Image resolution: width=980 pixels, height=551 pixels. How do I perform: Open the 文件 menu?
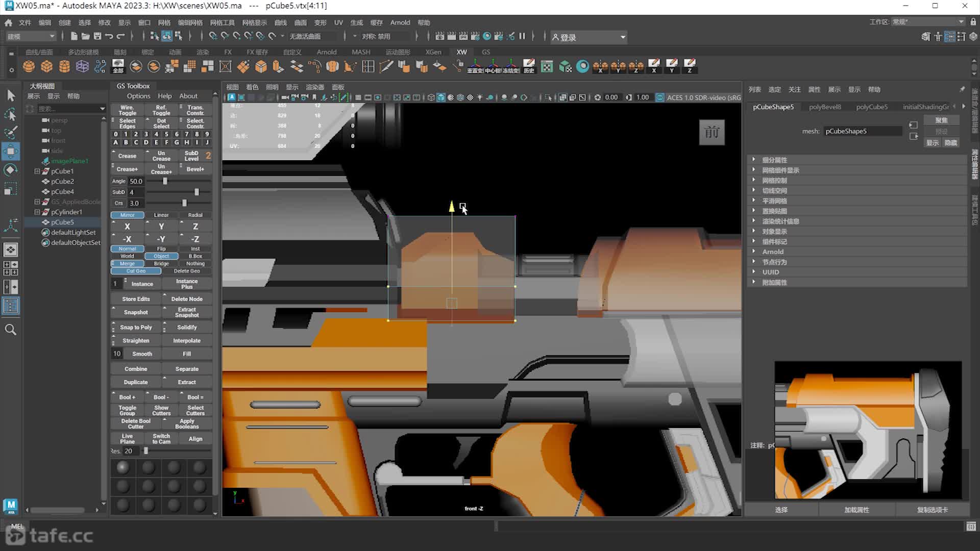coord(25,22)
